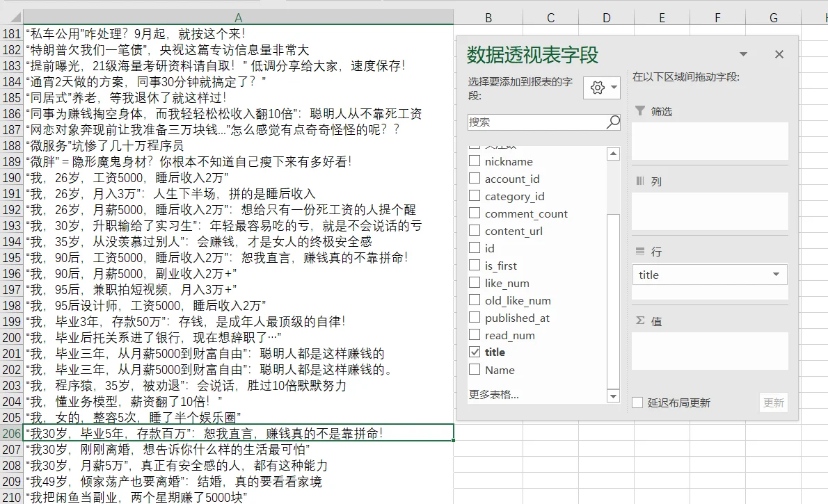Screen dimensions: 828x504
Task: Select column D header
Action: pyautogui.click(x=606, y=18)
